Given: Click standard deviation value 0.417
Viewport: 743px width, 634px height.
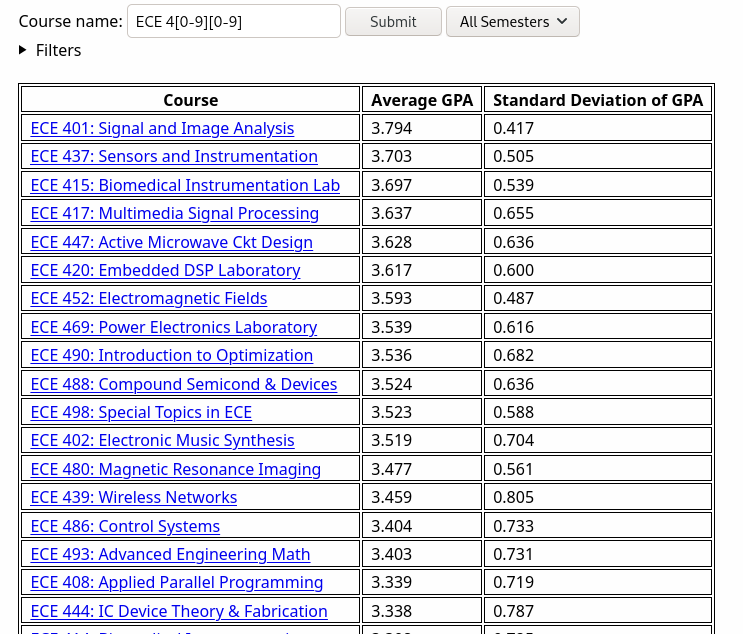Looking at the screenshot, I should coord(514,128).
